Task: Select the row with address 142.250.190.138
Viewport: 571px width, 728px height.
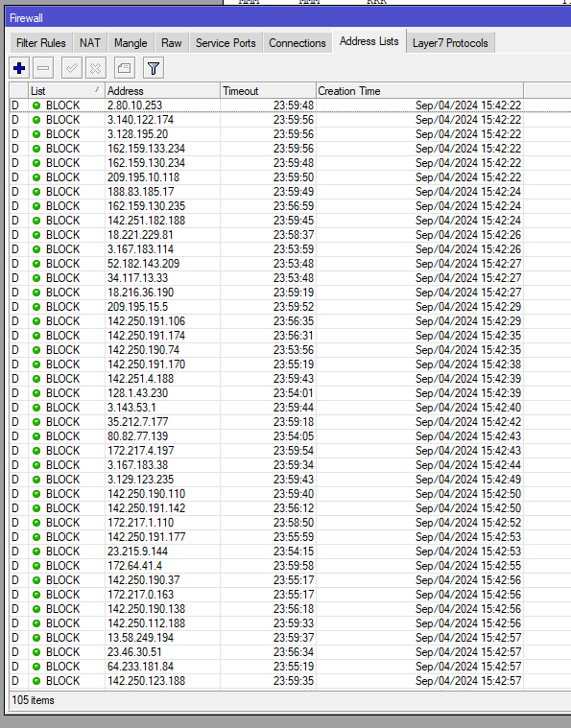Action: (x=290, y=609)
